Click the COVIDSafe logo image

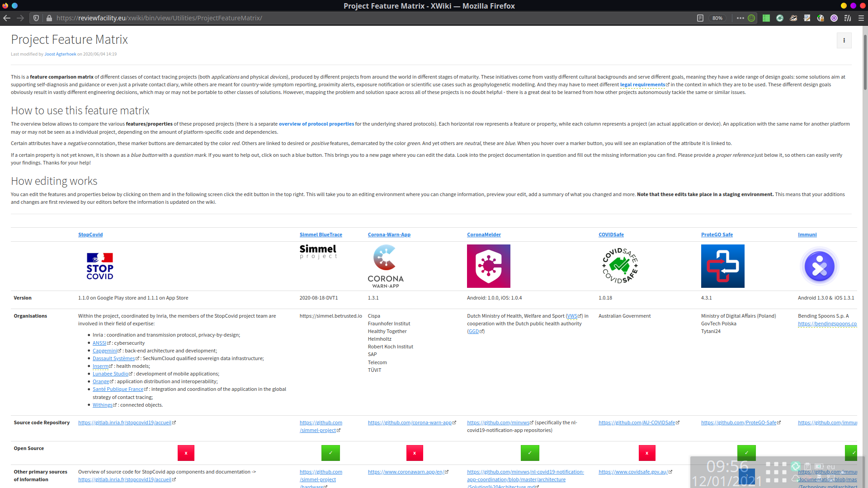pyautogui.click(x=620, y=266)
